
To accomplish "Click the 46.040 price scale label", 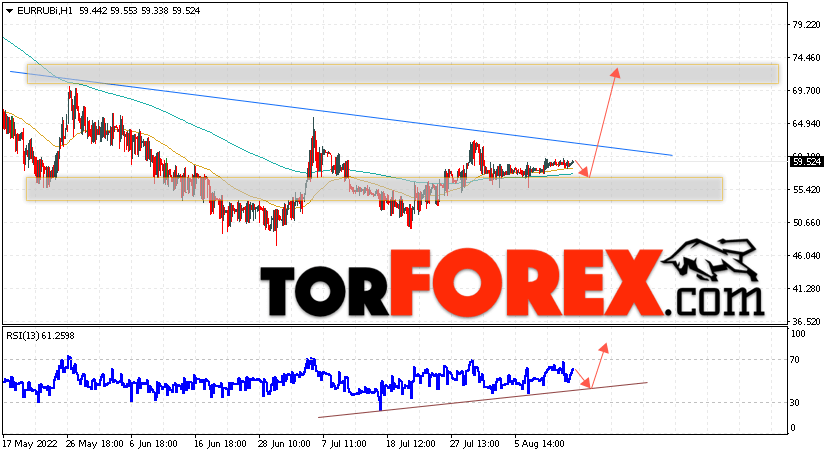I will [x=806, y=255].
